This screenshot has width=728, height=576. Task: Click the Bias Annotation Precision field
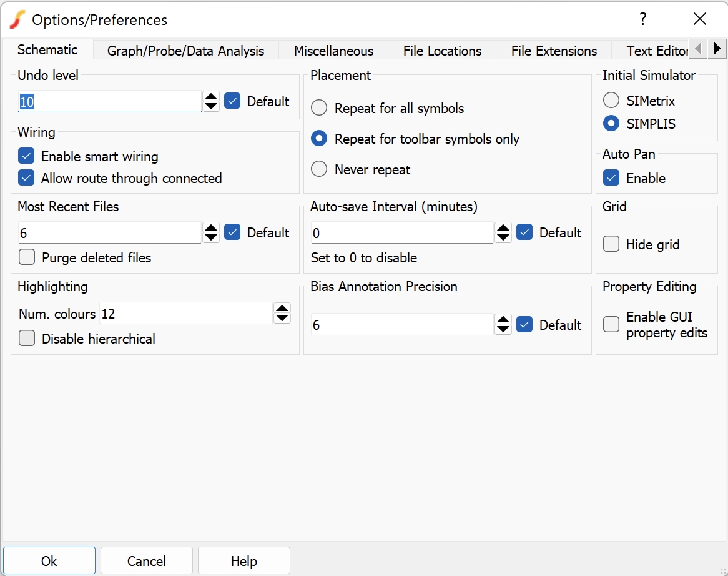tap(402, 325)
